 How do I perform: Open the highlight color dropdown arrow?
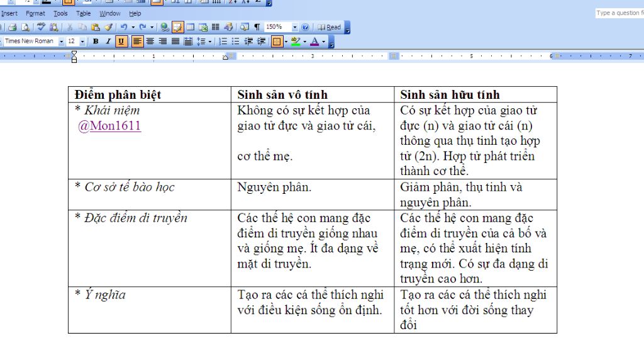tap(305, 41)
